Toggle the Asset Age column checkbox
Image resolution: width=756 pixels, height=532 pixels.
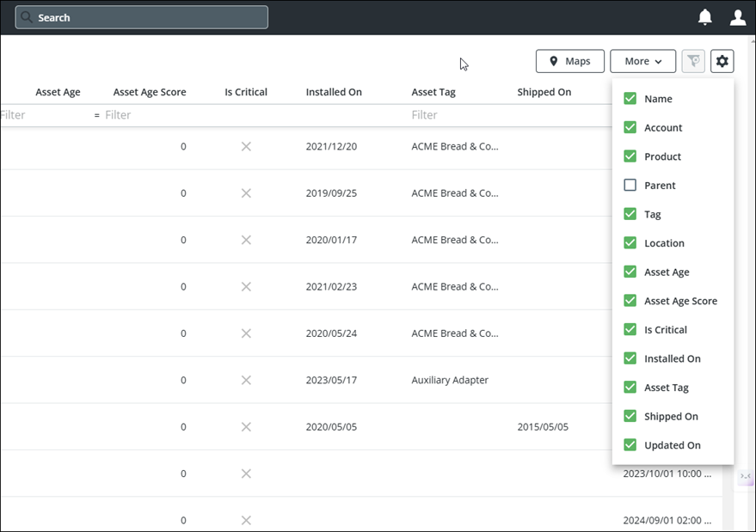630,272
